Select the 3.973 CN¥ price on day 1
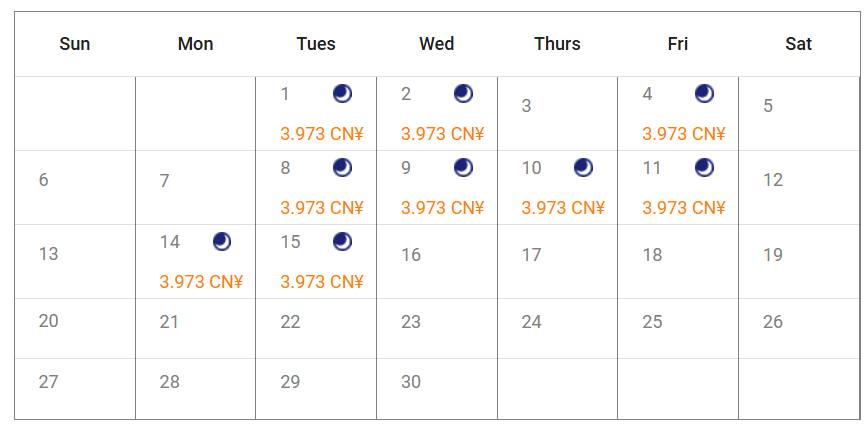The width and height of the screenshot is (868, 437). pyautogui.click(x=322, y=134)
